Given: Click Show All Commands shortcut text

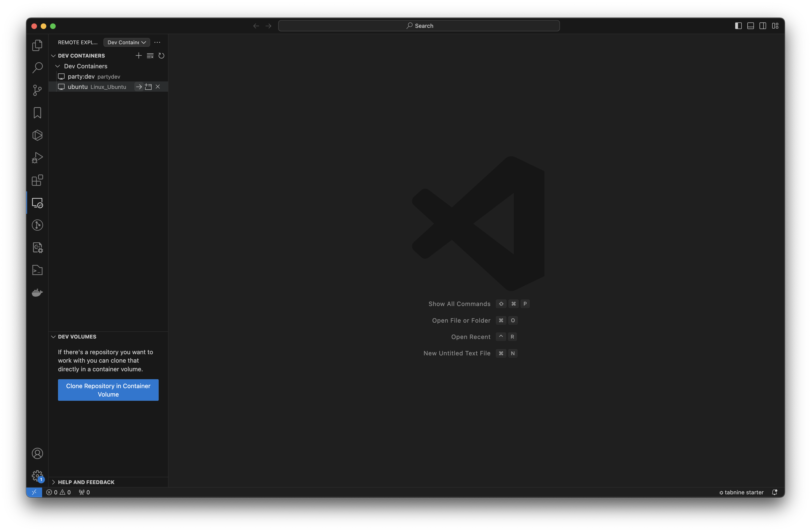Looking at the screenshot, I should (459, 304).
